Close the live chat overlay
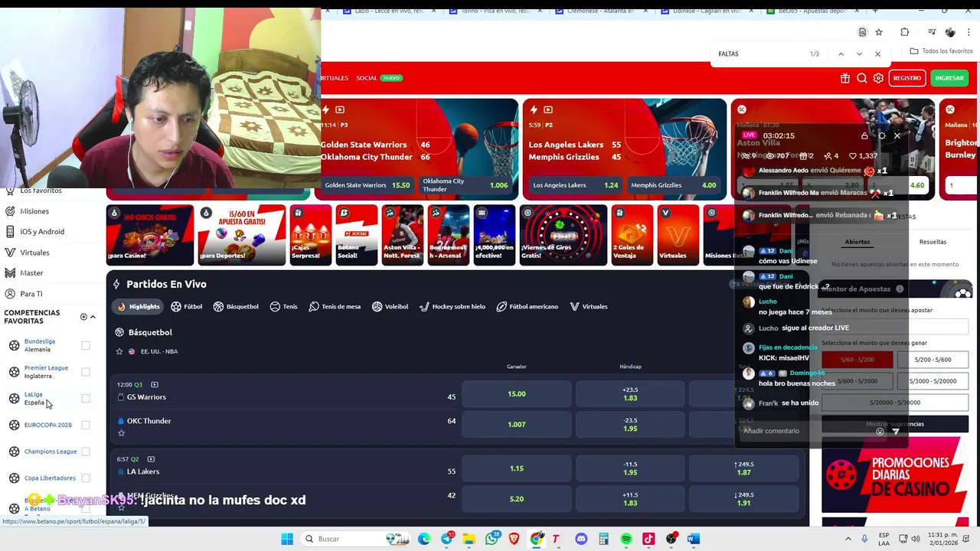 [x=897, y=136]
